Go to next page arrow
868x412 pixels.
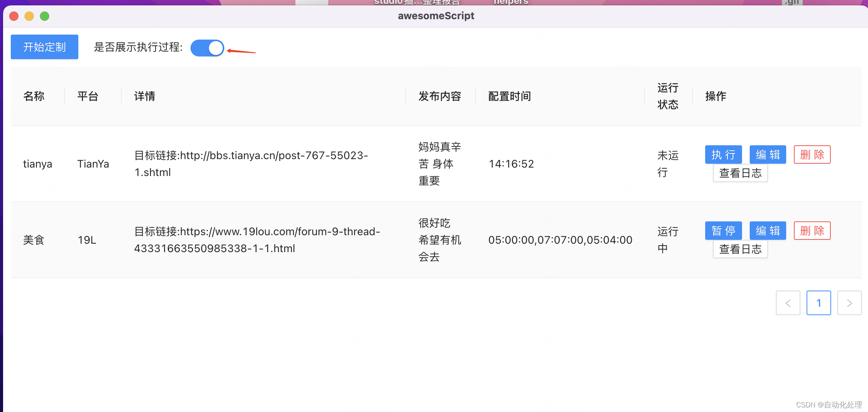pyautogui.click(x=850, y=303)
